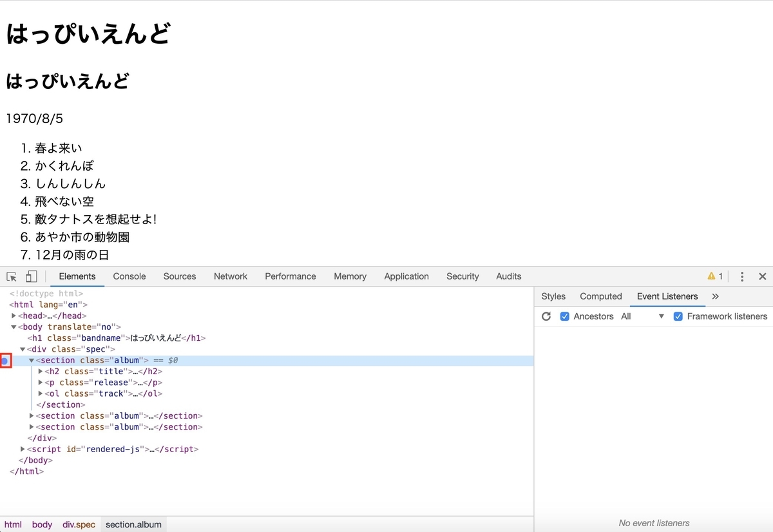
Task: Select the html lang="en" node
Action: click(x=48, y=305)
